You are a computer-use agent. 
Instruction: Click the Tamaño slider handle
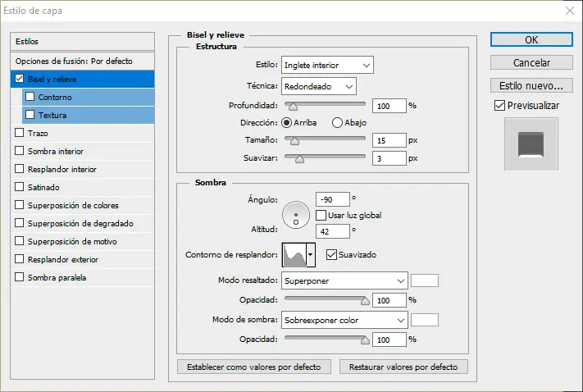[294, 141]
